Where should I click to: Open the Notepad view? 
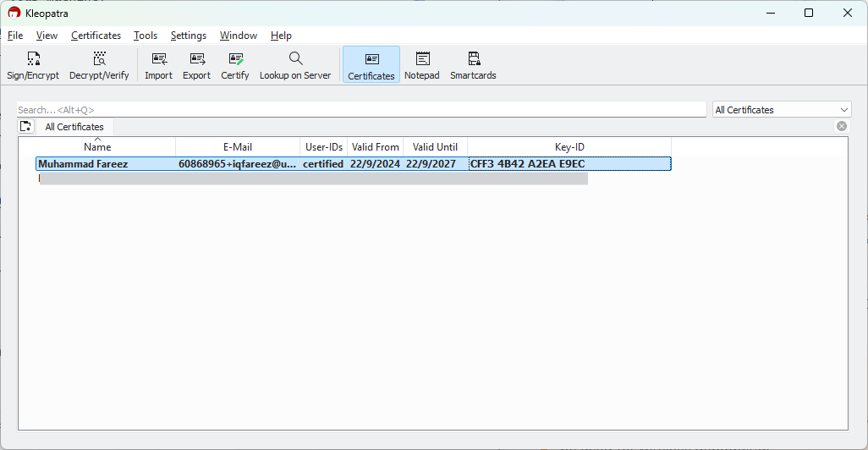tap(422, 65)
